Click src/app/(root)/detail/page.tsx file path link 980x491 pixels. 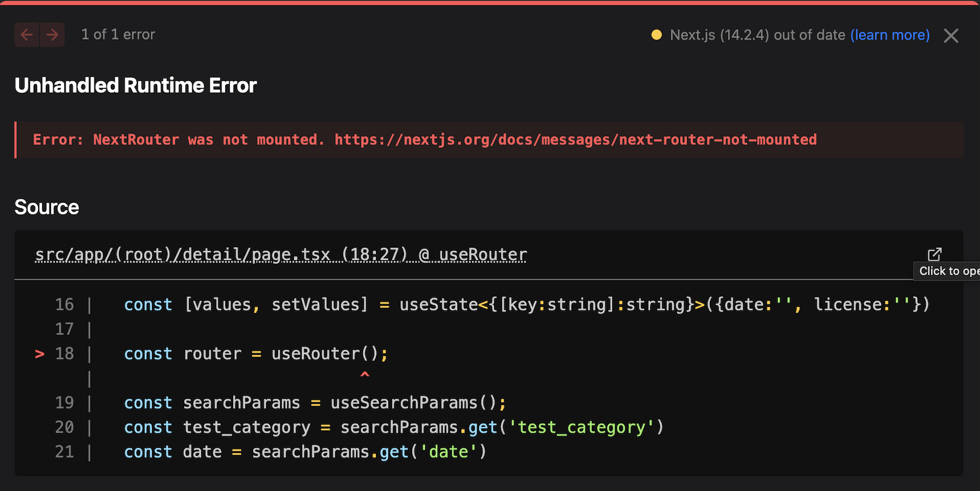click(x=281, y=255)
